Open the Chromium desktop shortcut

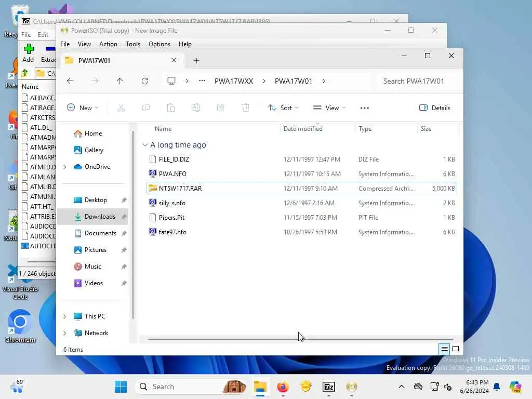(x=20, y=326)
